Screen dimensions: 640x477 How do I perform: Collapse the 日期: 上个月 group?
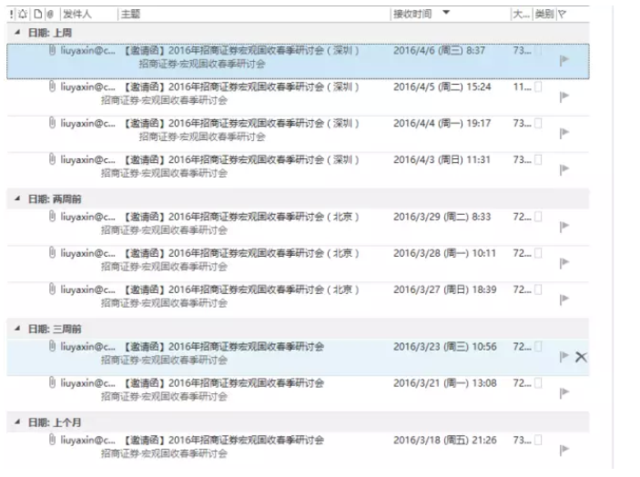coord(17,422)
